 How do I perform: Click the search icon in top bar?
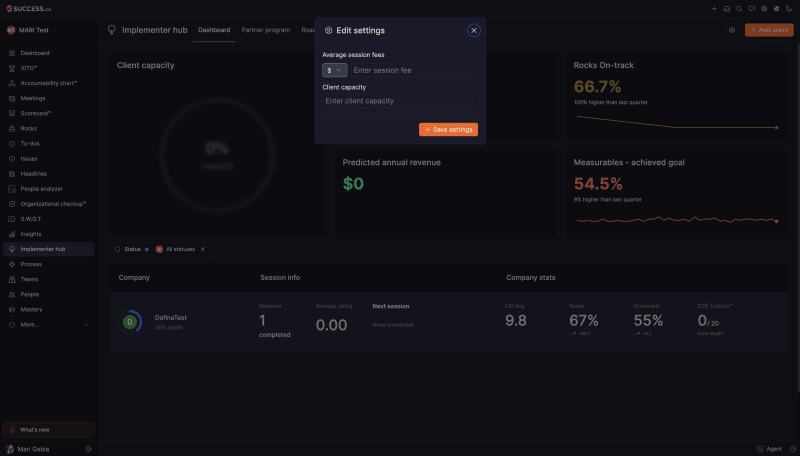739,9
